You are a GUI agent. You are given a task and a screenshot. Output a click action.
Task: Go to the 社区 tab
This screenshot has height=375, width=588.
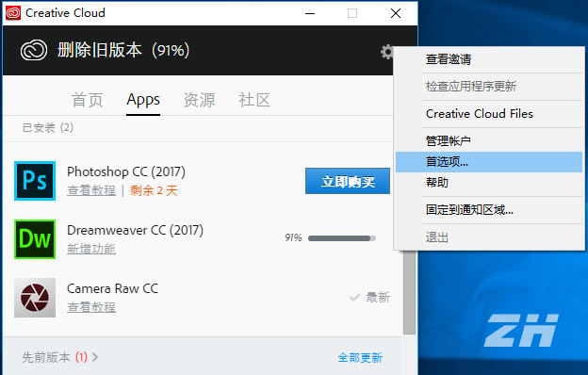(254, 100)
